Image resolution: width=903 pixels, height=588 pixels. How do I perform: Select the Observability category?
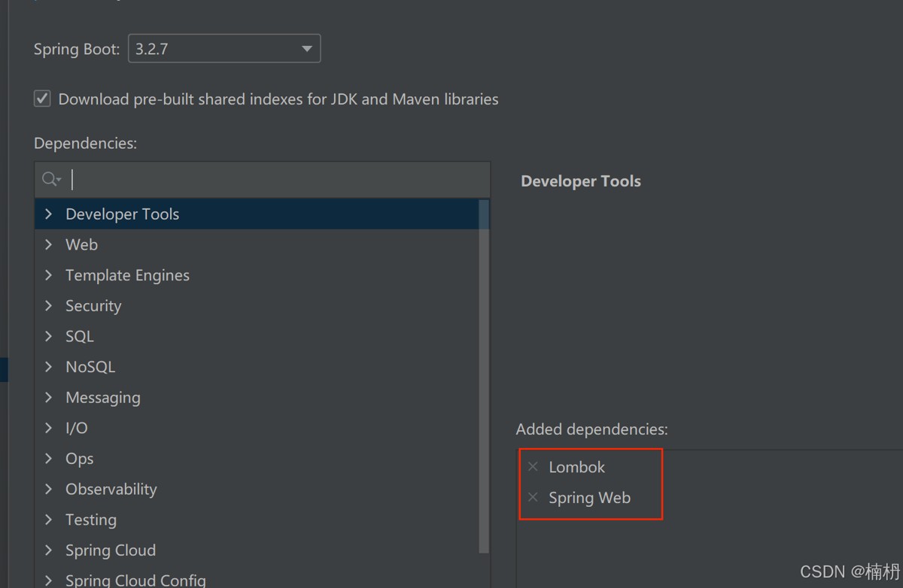click(111, 489)
